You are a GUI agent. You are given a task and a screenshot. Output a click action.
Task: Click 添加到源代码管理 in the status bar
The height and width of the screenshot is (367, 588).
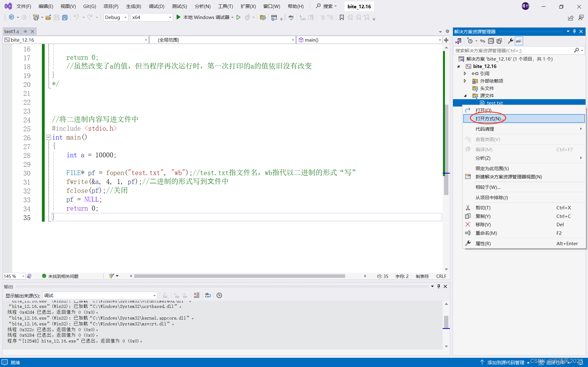[x=506, y=362]
